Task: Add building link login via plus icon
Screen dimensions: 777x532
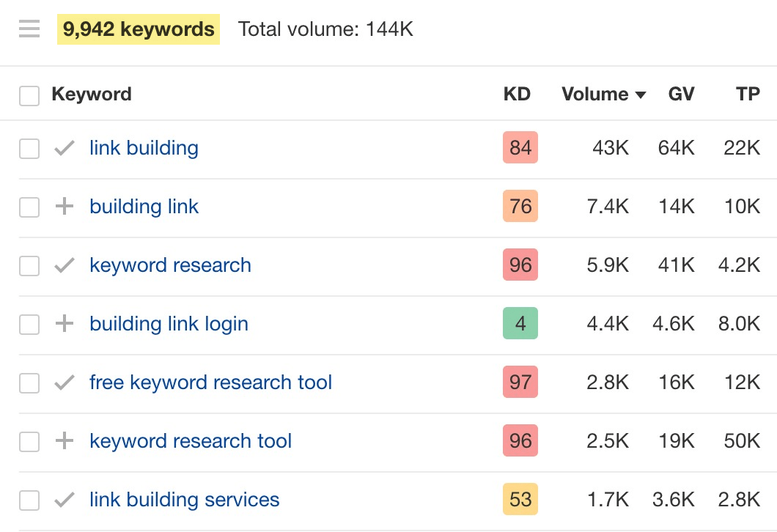Action: (65, 324)
